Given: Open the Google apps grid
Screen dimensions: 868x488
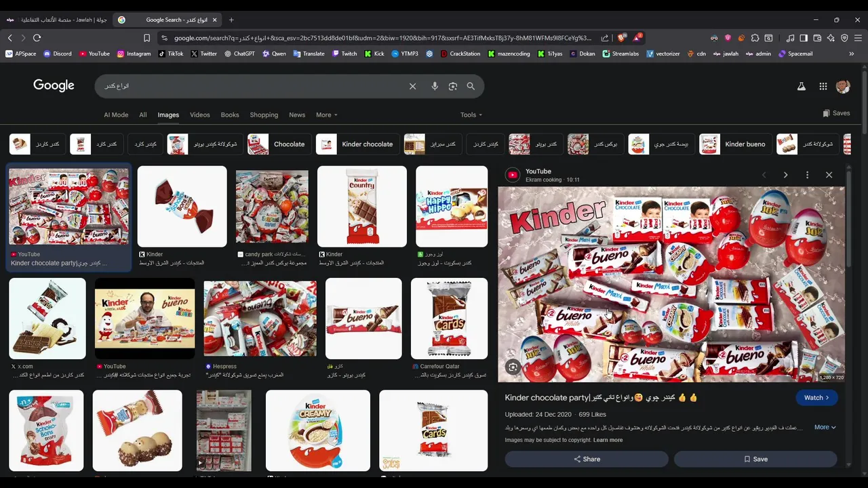Looking at the screenshot, I should [823, 86].
